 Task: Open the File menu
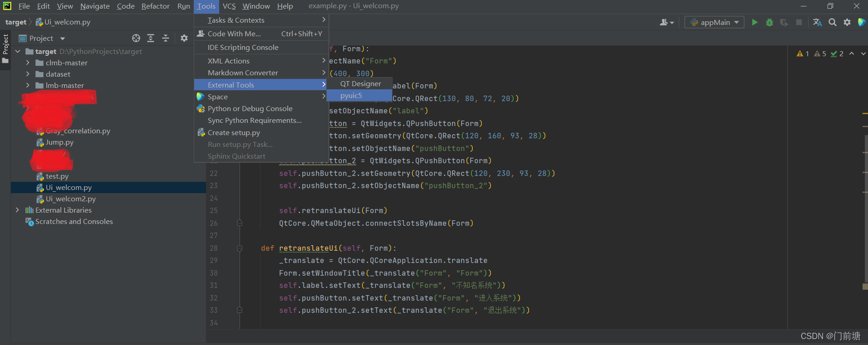[x=24, y=6]
